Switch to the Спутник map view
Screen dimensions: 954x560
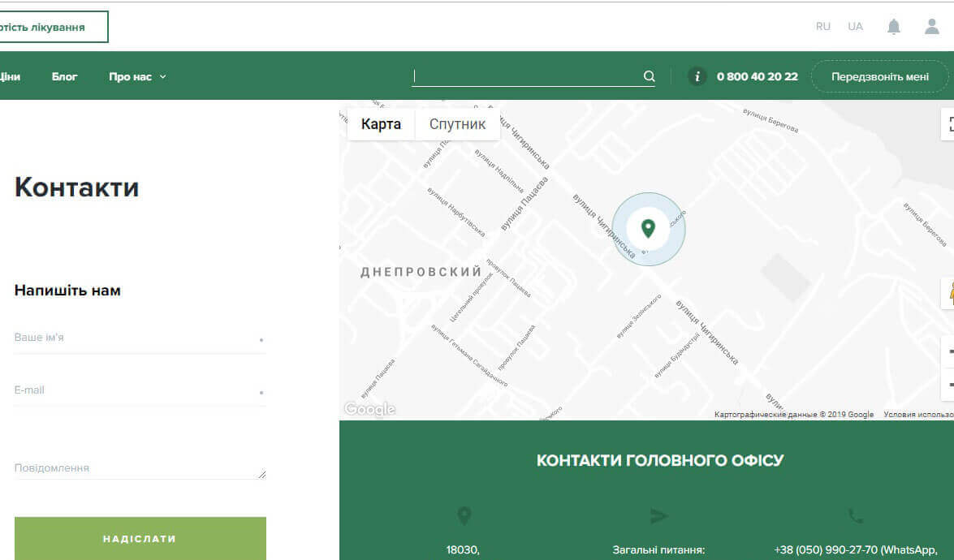click(457, 123)
